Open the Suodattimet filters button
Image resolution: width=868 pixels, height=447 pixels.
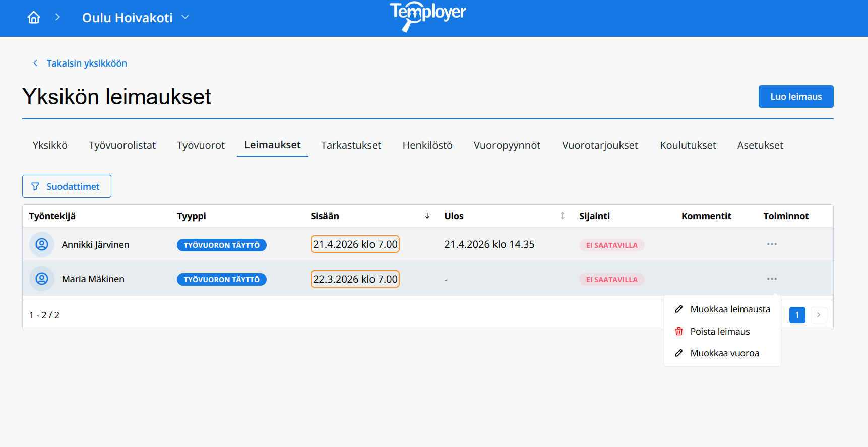pos(67,186)
